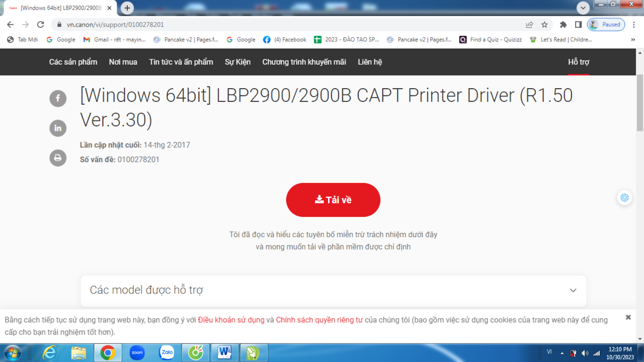Open a new browser tab
This screenshot has height=362, width=644.
click(x=127, y=8)
